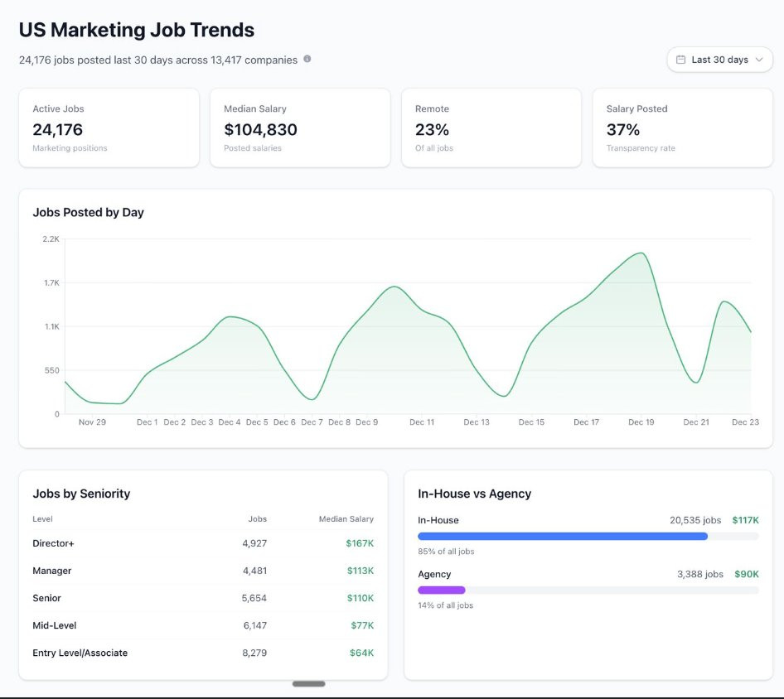Select the Active Jobs card
Image resolution: width=784 pixels, height=699 pixels.
(109, 128)
